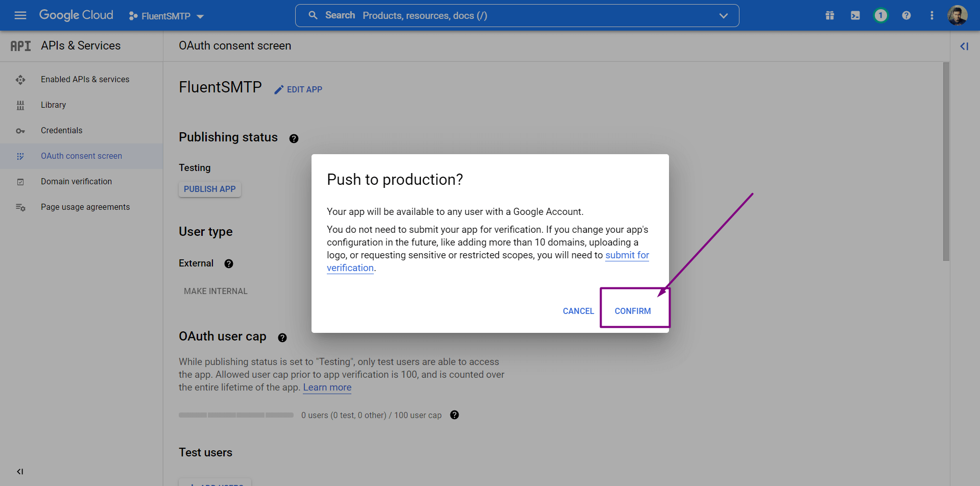Image resolution: width=980 pixels, height=486 pixels.
Task: Click the MAKE INTERNAL button
Action: (216, 291)
